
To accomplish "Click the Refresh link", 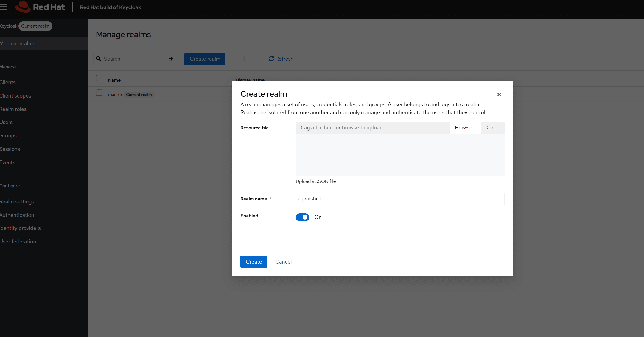I will 281,59.
